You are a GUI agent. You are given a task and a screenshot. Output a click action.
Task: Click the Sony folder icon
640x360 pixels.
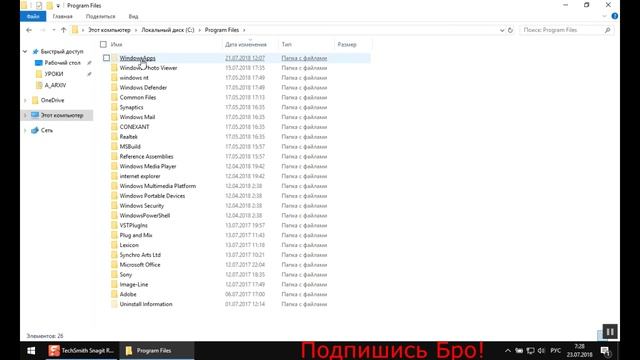pyautogui.click(x=114, y=274)
